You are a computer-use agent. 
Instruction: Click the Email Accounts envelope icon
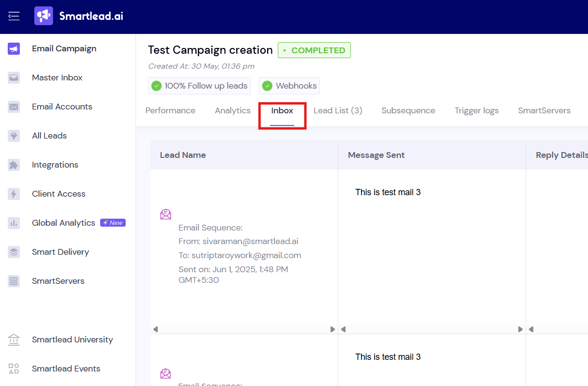tap(14, 107)
